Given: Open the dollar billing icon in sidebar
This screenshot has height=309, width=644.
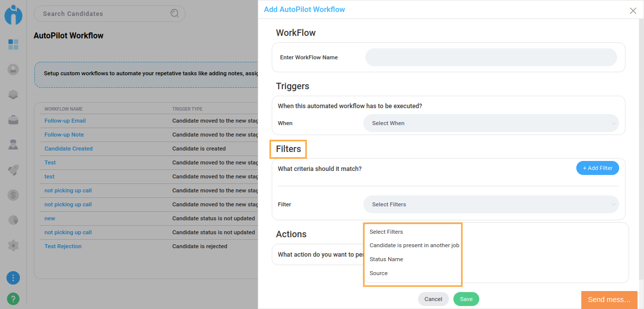Looking at the screenshot, I should coord(13,195).
